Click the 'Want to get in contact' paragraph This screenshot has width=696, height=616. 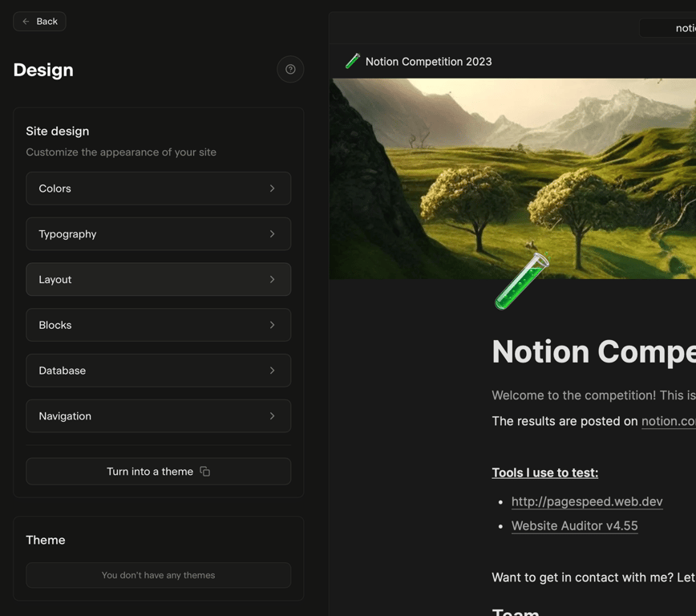pyautogui.click(x=594, y=577)
